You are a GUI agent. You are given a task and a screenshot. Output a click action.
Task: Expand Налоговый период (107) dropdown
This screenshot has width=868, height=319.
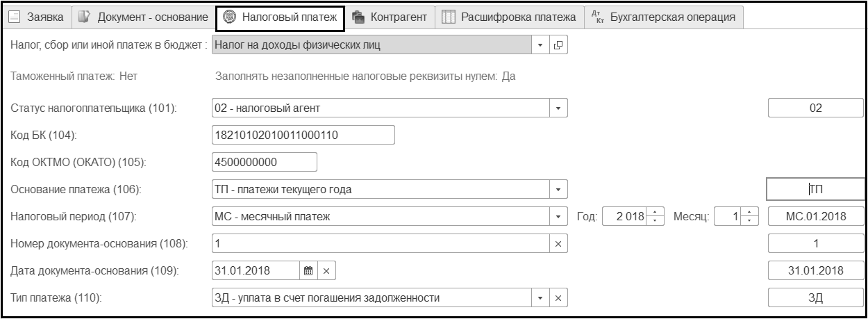coord(558,216)
